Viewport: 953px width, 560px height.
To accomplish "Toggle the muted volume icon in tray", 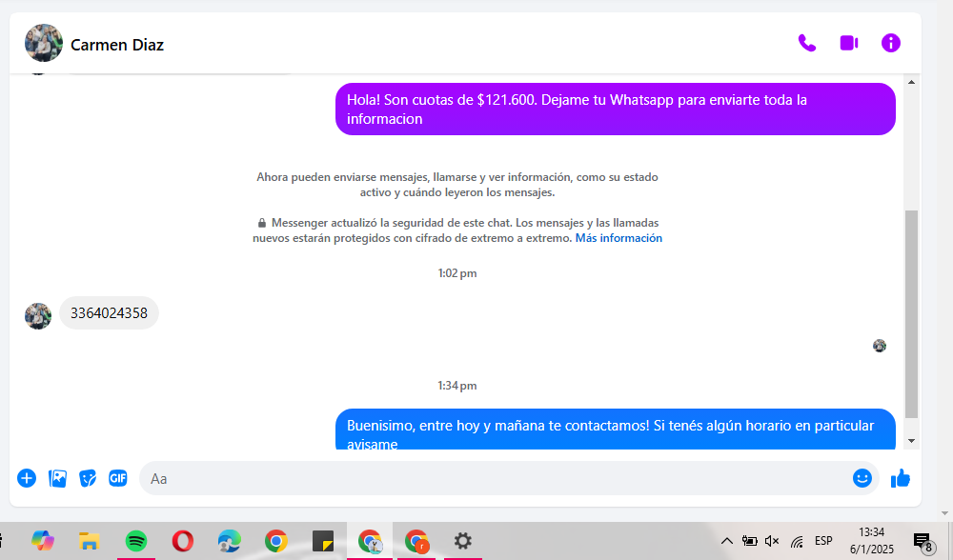I will 772,541.
